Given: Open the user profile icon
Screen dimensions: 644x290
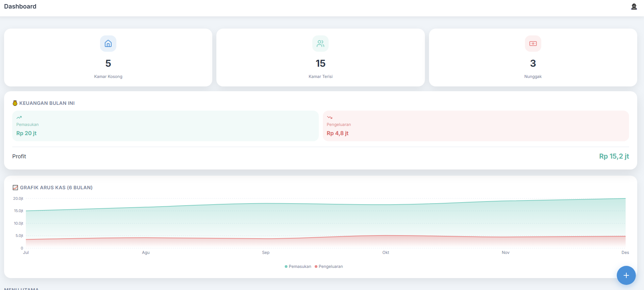Looking at the screenshot, I should click(634, 7).
